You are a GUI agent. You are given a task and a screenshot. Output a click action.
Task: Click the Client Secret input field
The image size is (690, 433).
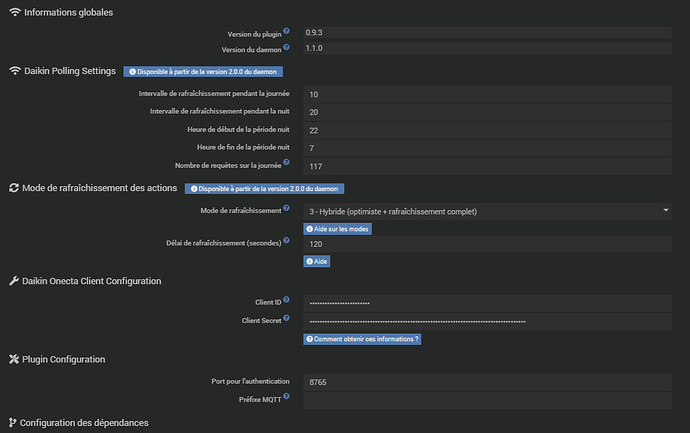coord(486,321)
